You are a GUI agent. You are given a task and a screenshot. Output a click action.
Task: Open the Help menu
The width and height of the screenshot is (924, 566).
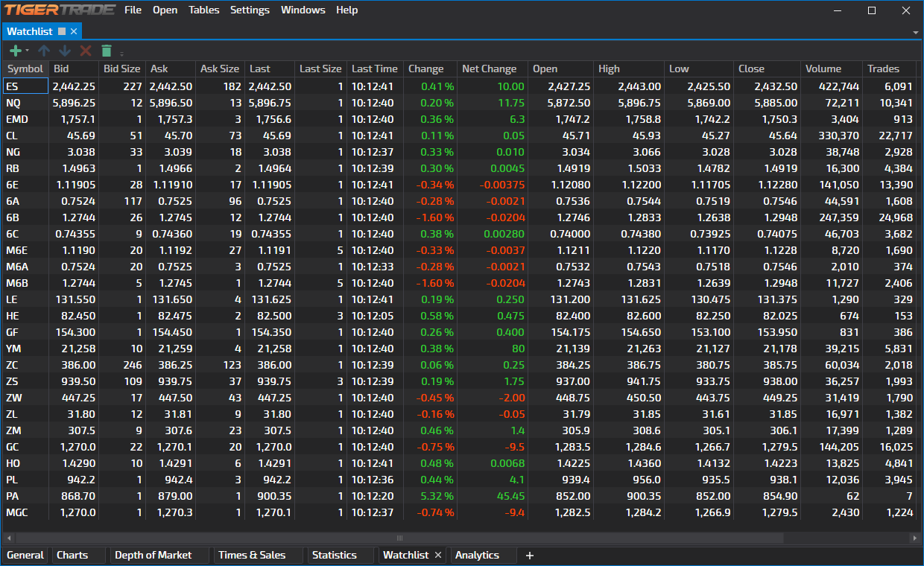(346, 10)
